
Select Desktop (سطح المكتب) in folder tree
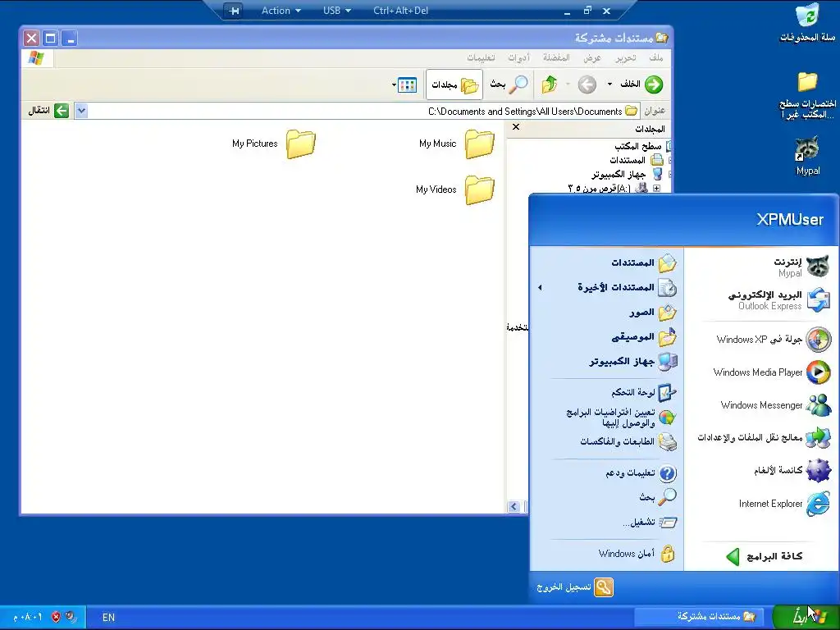638,146
